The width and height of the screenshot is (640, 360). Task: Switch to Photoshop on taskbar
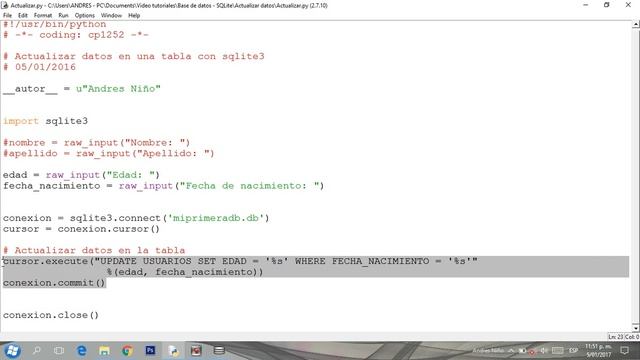[x=150, y=350]
